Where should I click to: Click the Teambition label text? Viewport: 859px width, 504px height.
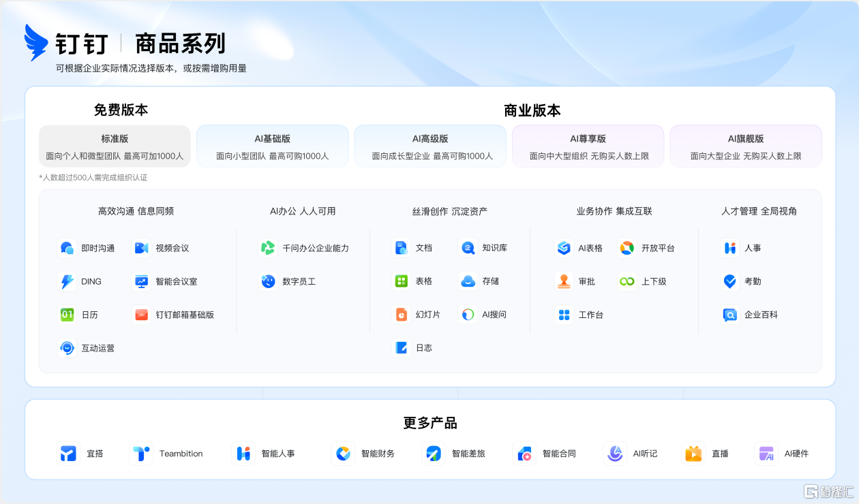[181, 454]
